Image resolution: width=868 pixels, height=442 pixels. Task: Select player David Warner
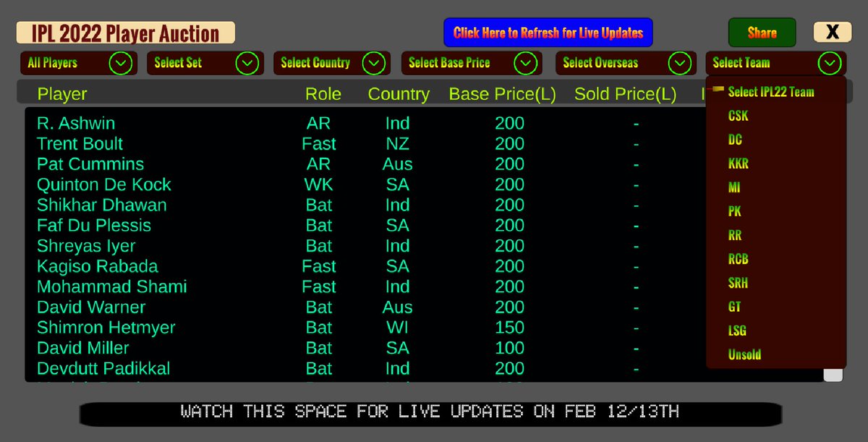pyautogui.click(x=91, y=307)
